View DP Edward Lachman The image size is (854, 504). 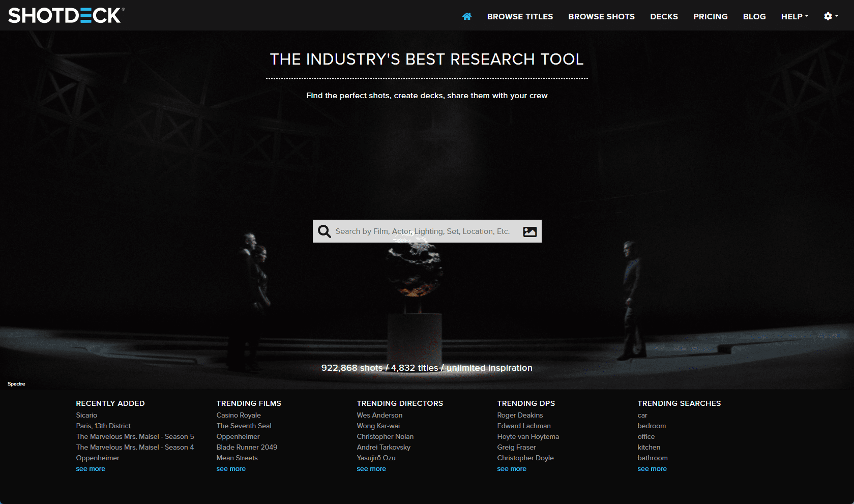click(524, 426)
